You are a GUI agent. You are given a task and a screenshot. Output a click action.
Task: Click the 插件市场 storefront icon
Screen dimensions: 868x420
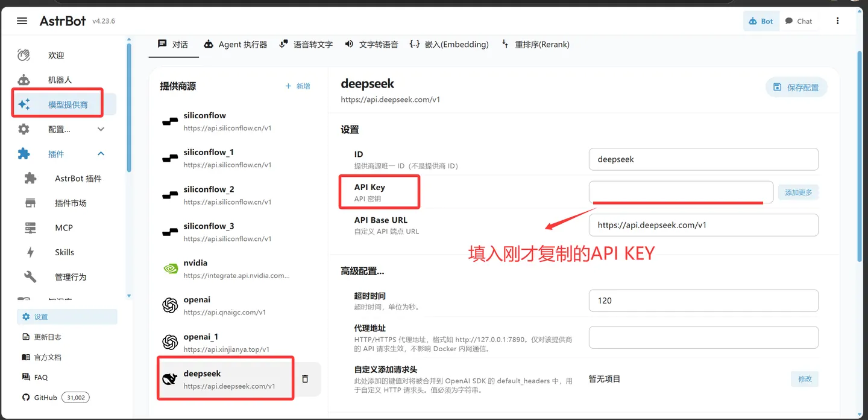(x=30, y=203)
